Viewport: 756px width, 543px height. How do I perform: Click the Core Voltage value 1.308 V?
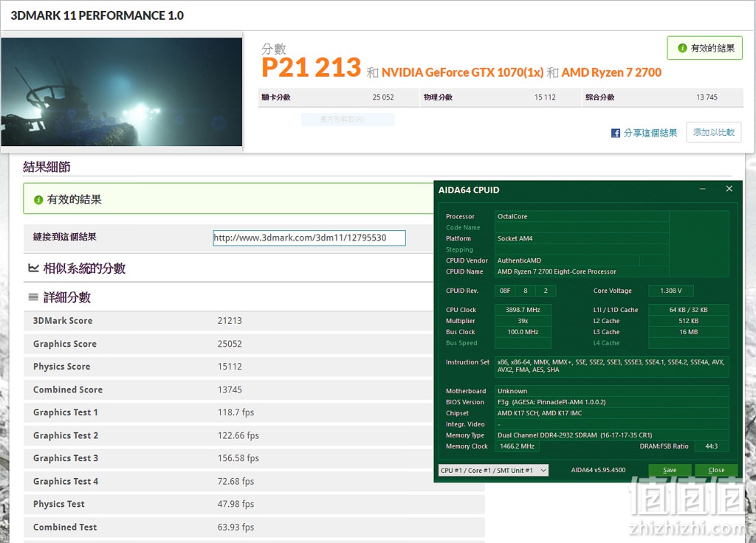pos(670,291)
